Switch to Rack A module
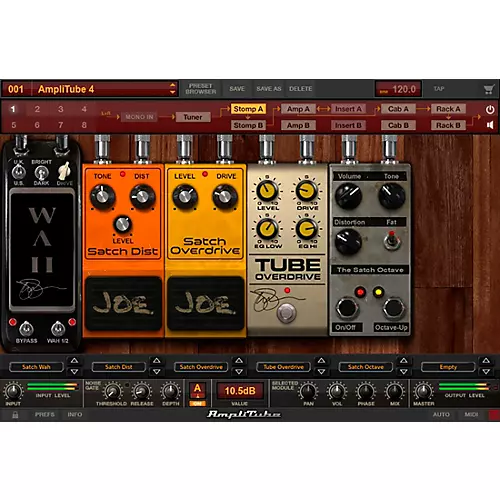 [448, 109]
